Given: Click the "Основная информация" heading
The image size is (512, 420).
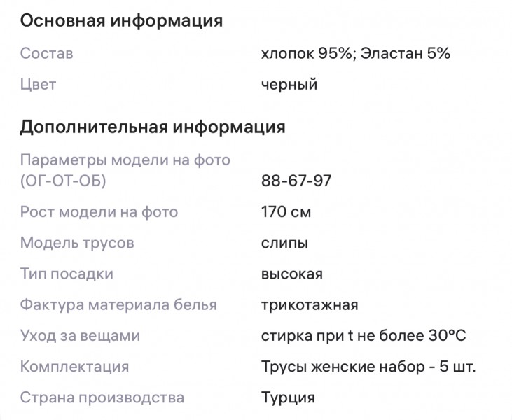Looking at the screenshot, I should (121, 21).
